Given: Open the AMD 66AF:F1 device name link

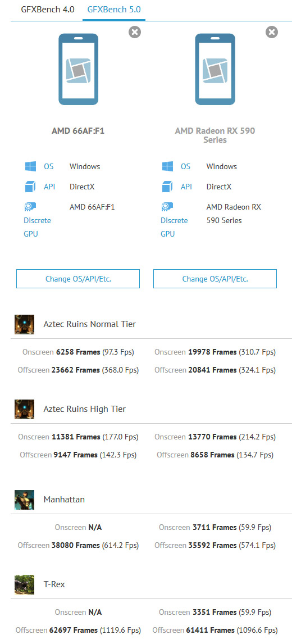Looking at the screenshot, I should (78, 131).
